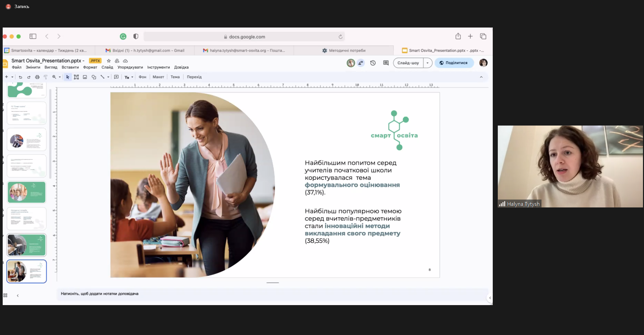Click the add comment icon in toolbar
644x335 pixels.
coord(116,77)
